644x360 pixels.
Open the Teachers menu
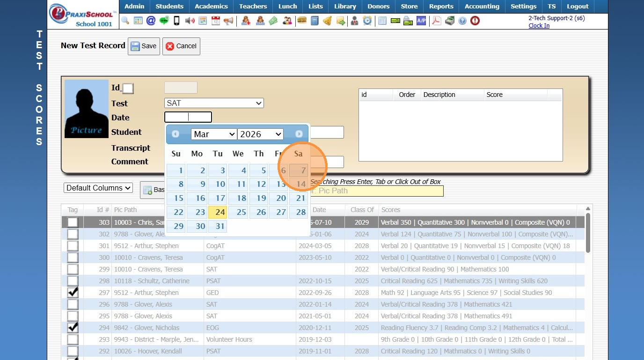click(253, 7)
